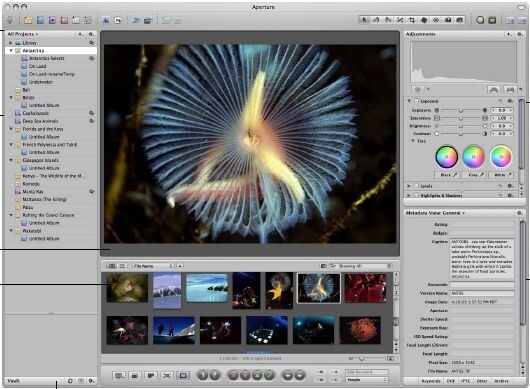Expand the Library item
530x389 pixels.
(11, 43)
